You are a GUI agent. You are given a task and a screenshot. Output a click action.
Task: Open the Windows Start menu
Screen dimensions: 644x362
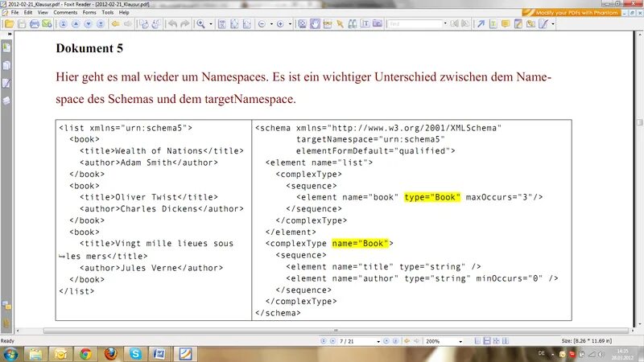(x=10, y=354)
